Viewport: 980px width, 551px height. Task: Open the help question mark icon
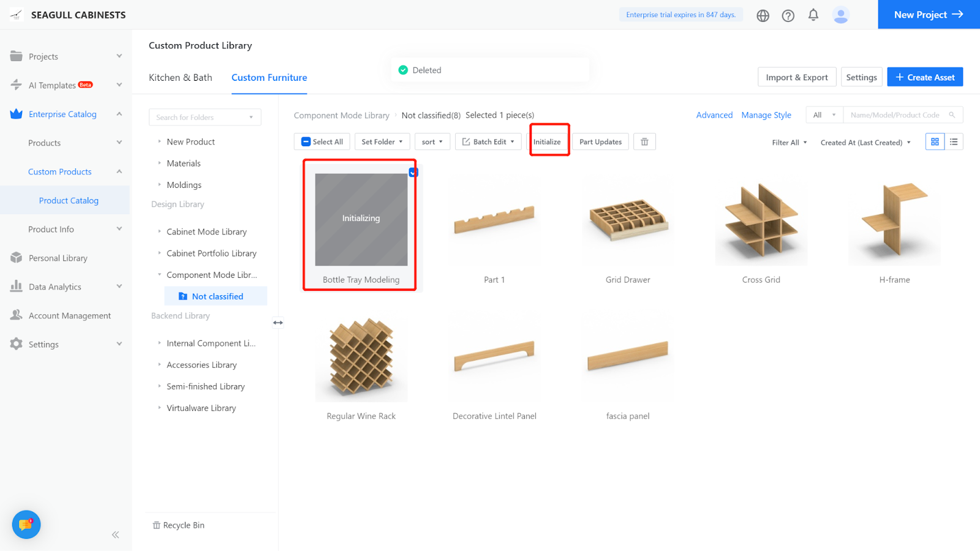pos(788,16)
